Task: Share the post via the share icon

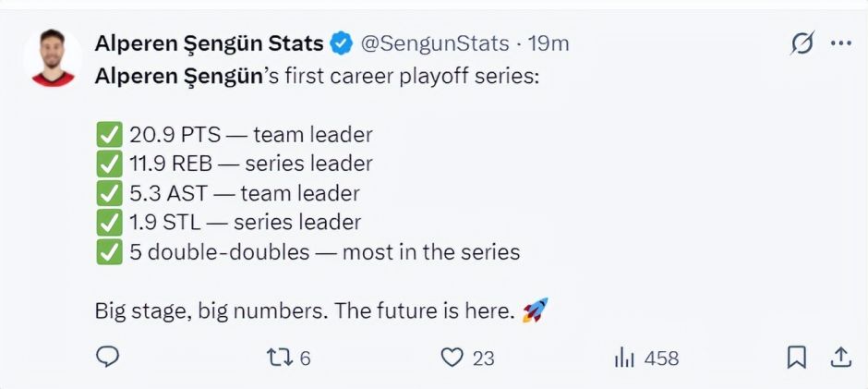Action: (840, 358)
